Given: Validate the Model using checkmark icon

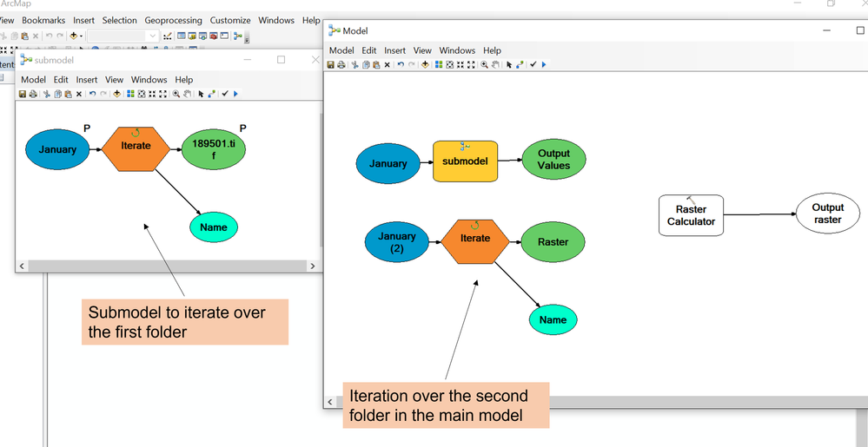Looking at the screenshot, I should point(533,65).
